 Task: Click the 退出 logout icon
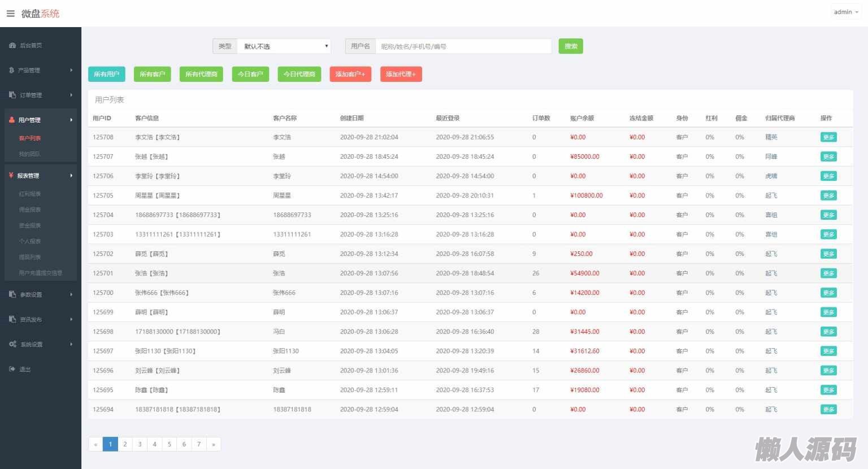12,369
